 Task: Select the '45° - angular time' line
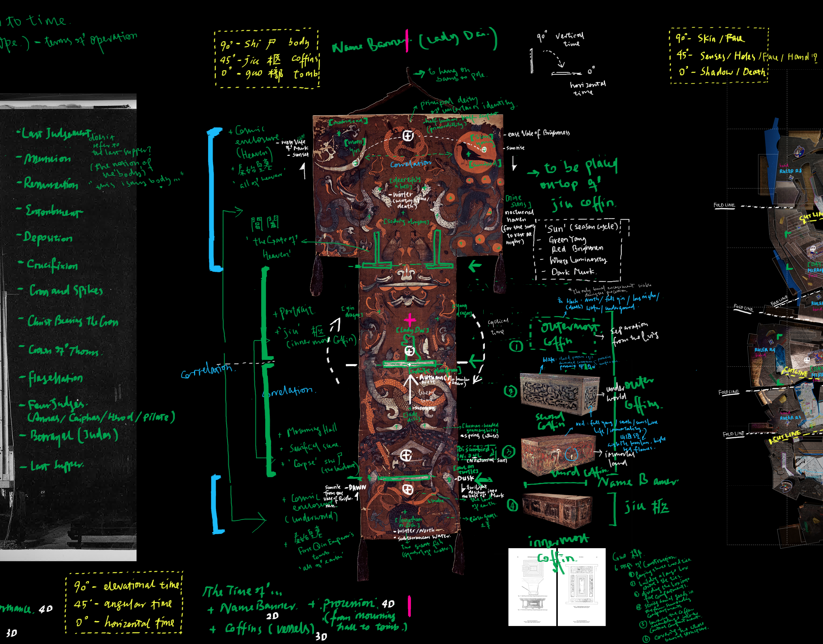(123, 604)
